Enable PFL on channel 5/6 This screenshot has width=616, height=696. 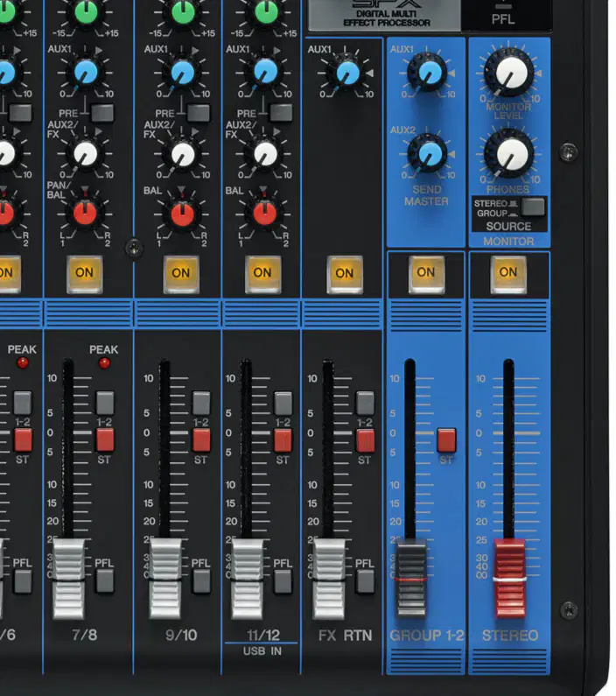point(23,581)
